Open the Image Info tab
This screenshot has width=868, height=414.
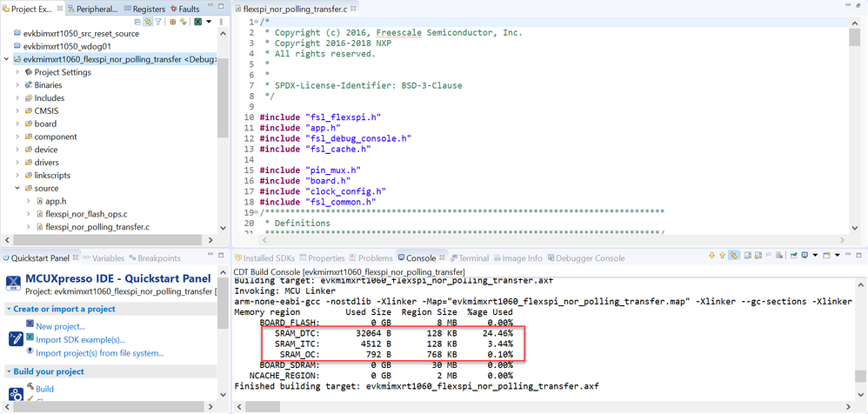pyautogui.click(x=518, y=258)
